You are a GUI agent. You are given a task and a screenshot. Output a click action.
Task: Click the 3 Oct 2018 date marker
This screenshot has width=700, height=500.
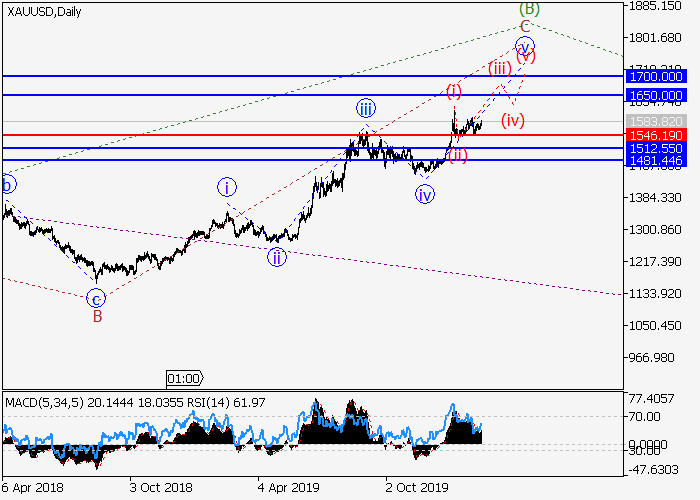point(161,488)
